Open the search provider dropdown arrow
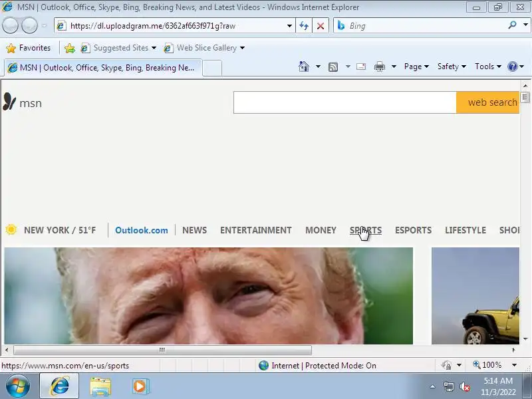 [525, 25]
